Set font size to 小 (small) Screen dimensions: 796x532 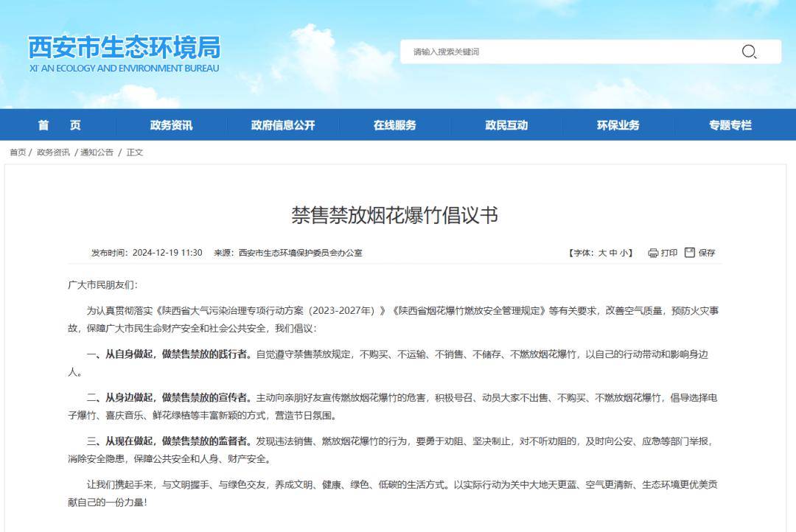pos(623,253)
